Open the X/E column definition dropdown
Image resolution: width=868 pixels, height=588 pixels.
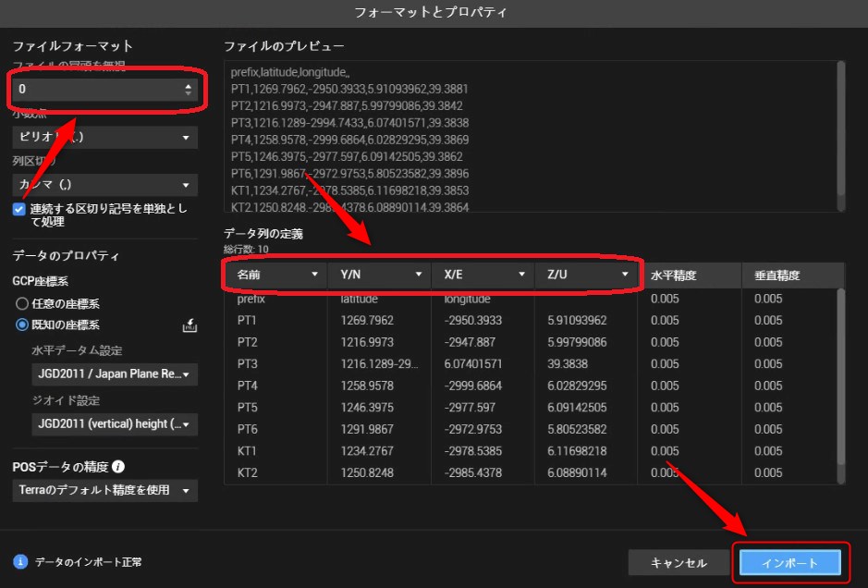(483, 275)
